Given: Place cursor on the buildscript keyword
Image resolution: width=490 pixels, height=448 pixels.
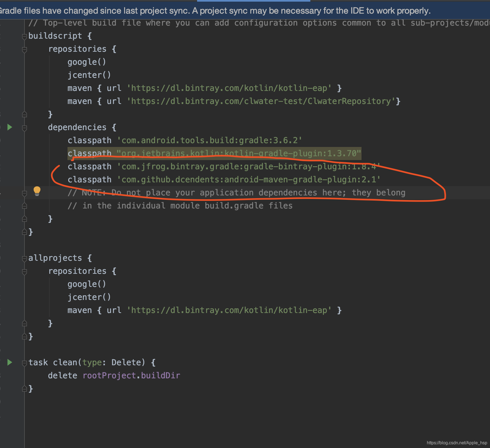Looking at the screenshot, I should coord(55,36).
